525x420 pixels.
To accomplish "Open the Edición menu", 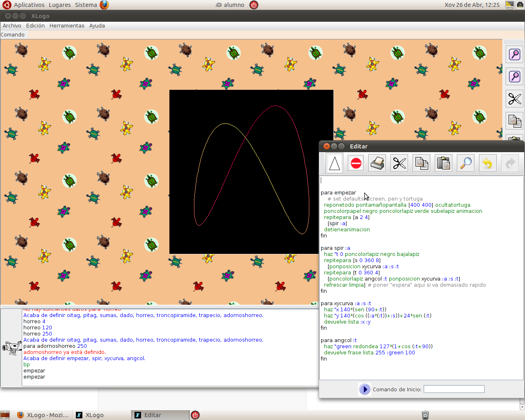I will pos(35,25).
